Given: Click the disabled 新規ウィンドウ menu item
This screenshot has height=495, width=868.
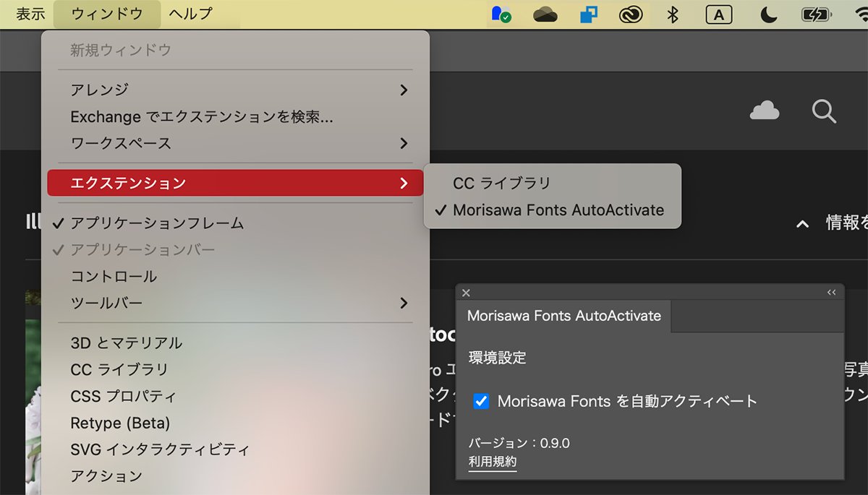Looking at the screenshot, I should pos(235,50).
